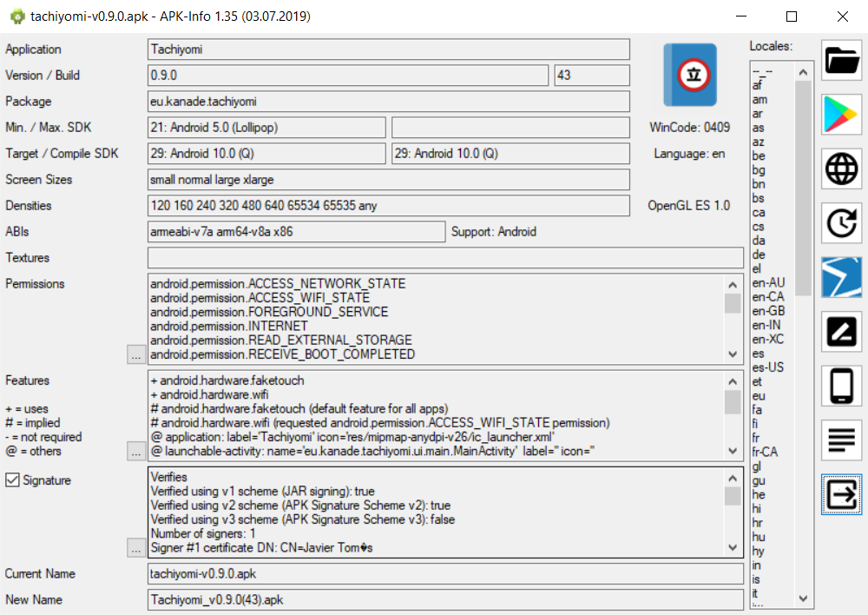Click Locales list scroll down arrow
This screenshot has width=868, height=615.
click(803, 598)
